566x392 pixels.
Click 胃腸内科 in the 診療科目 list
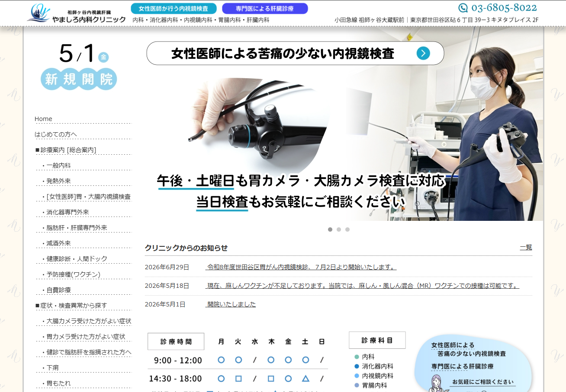375,386
